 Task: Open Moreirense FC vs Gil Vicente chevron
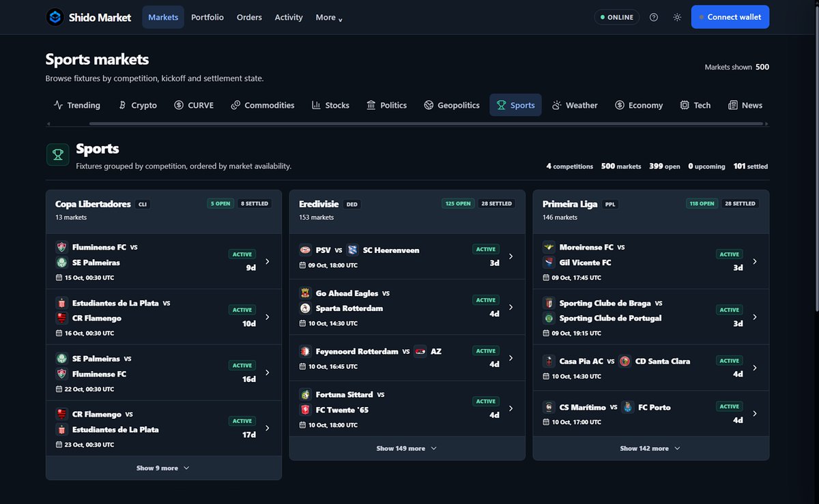coord(754,261)
